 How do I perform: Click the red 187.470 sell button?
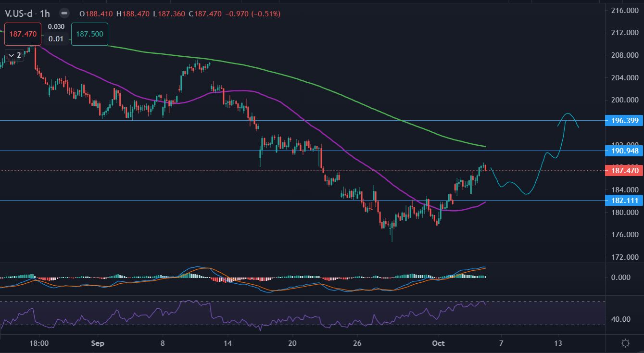click(24, 35)
